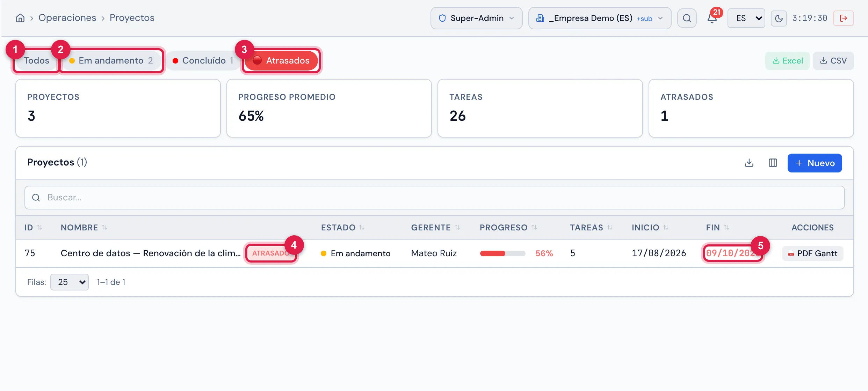Open PDF Gantt for project 75
Screen dimensions: 868x391
click(x=813, y=253)
